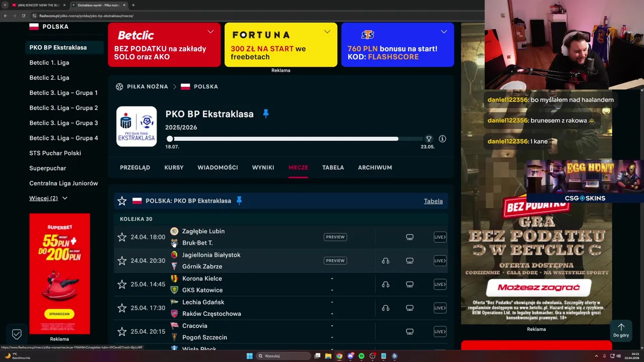Click the privacy shield icon

(x=17, y=334)
